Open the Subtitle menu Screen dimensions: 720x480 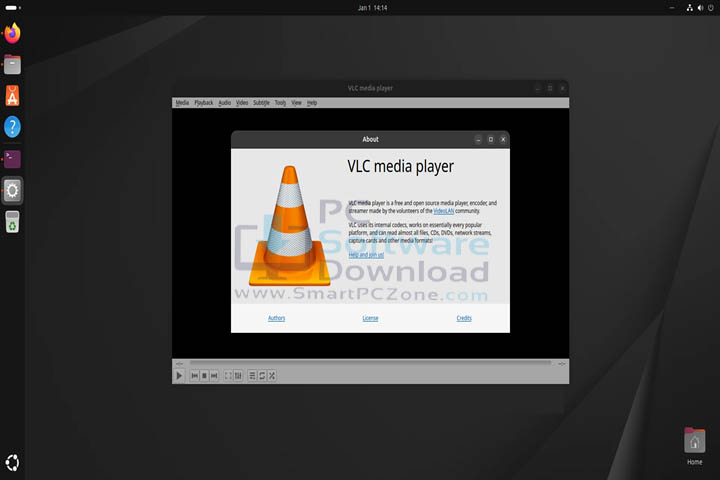(261, 103)
